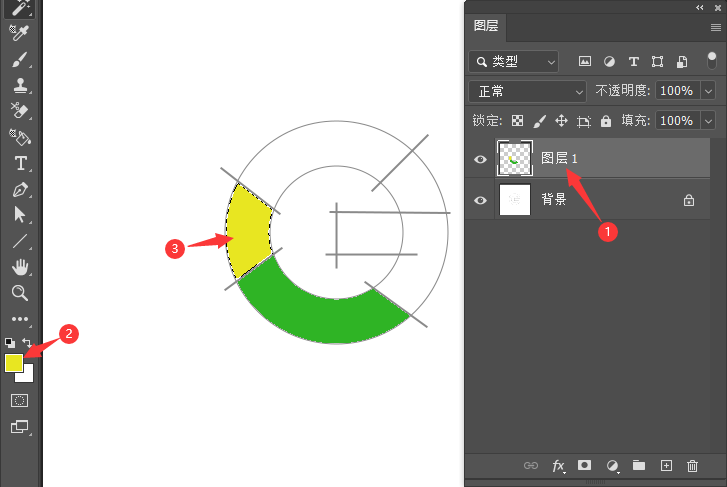Click the 填充 label
The image size is (727, 487).
[x=636, y=121]
